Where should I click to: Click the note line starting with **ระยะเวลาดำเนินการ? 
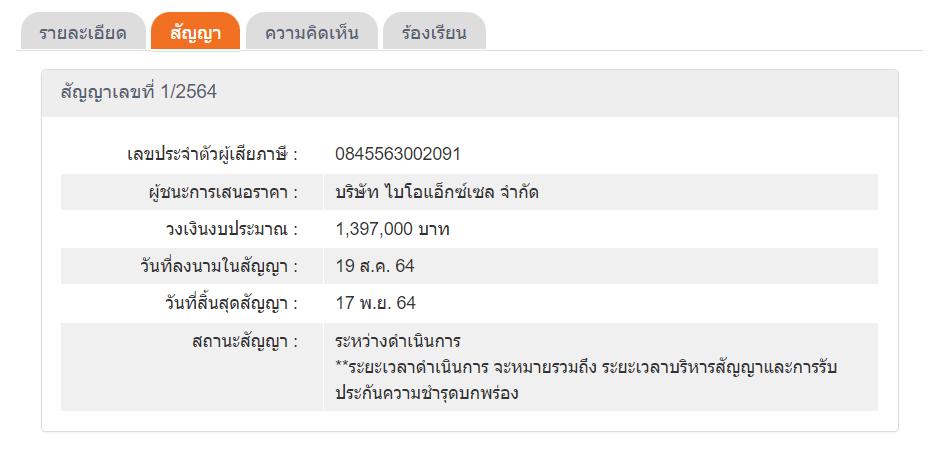[x=586, y=368]
